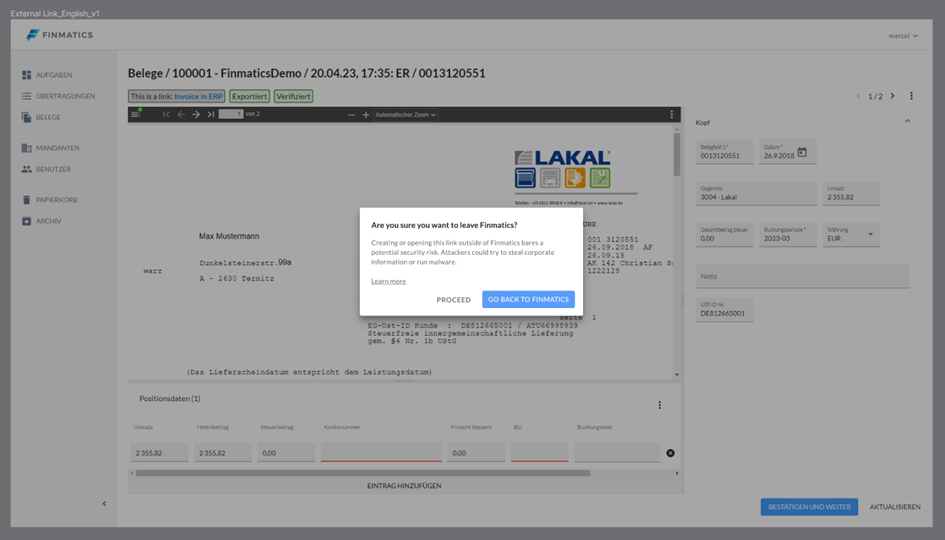Click the Buchungsperiode field

point(788,235)
